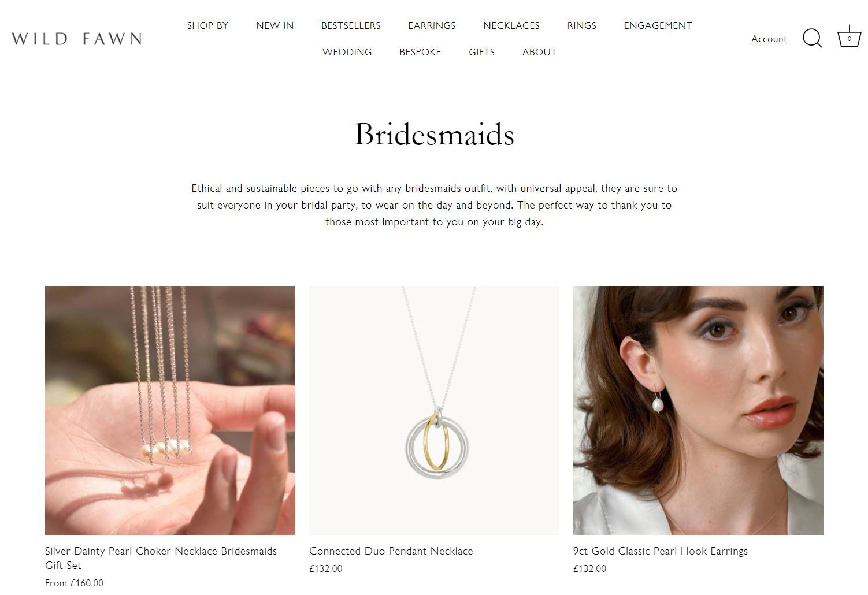Viewport: 868px width, 595px height.
Task: Open the Gifts navigation item
Action: tap(481, 52)
